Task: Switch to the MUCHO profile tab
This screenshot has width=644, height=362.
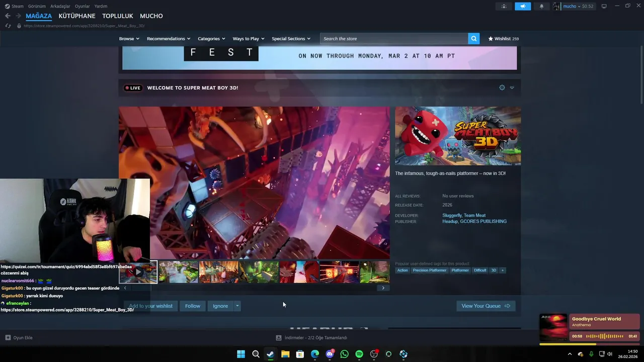Action: [x=151, y=16]
